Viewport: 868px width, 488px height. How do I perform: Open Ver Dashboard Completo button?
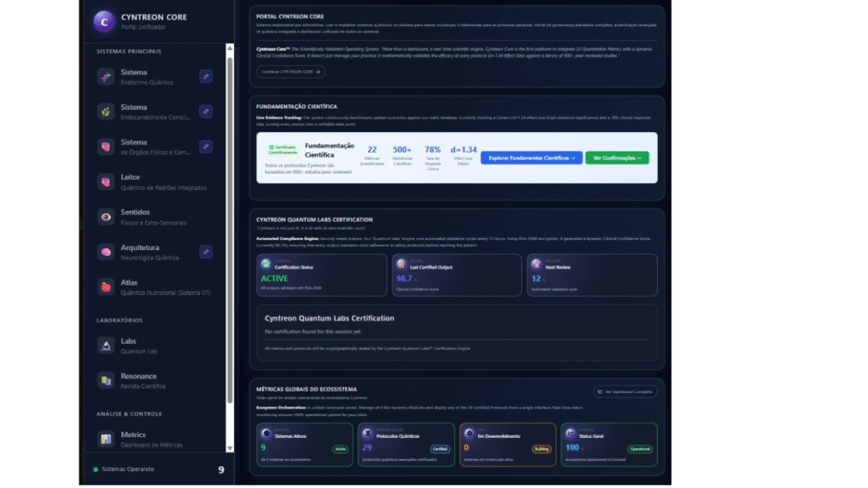pyautogui.click(x=625, y=391)
